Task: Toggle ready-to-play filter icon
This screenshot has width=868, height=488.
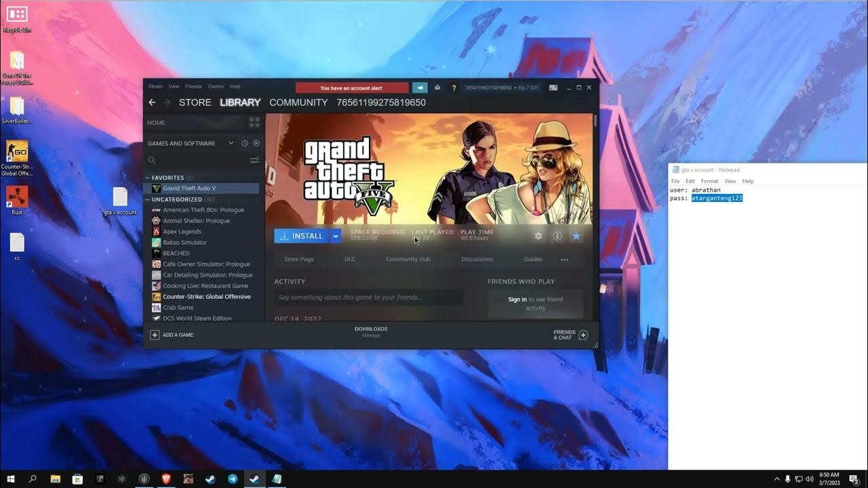Action: (256, 143)
